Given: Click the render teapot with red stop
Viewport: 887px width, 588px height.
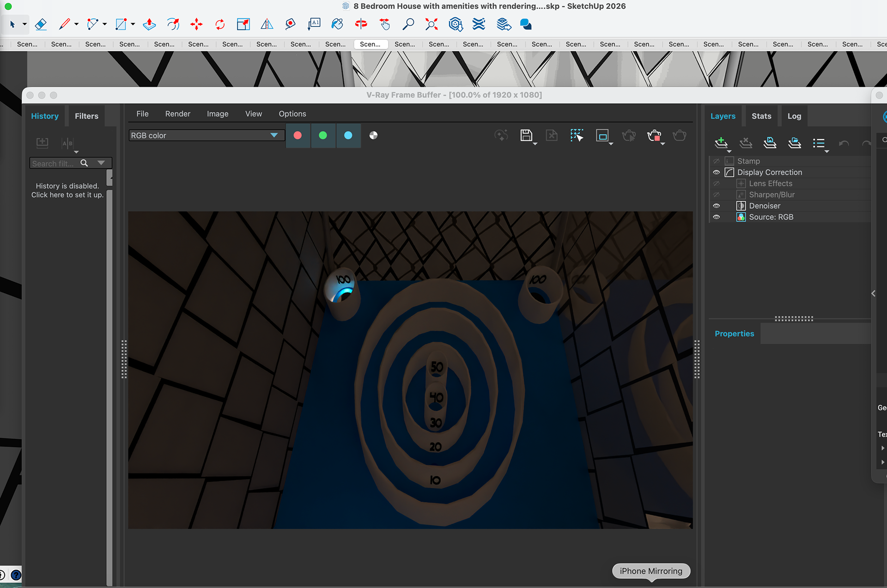Looking at the screenshot, I should coord(654,135).
